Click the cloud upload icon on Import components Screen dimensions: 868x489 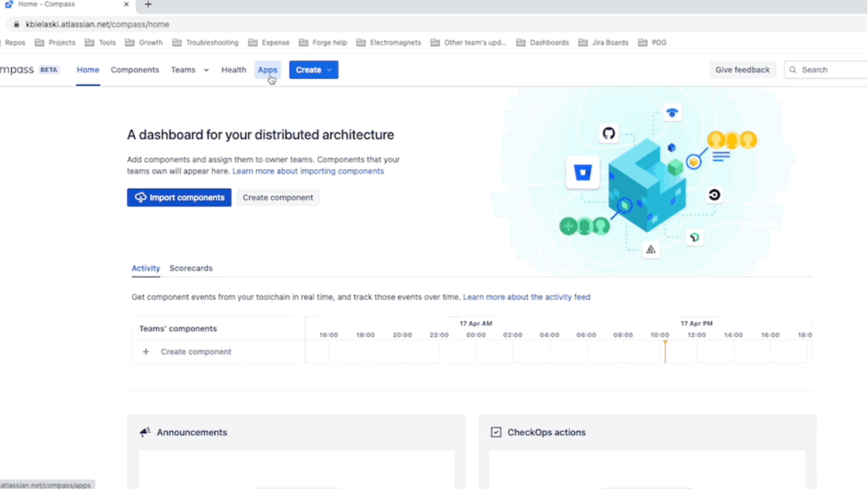141,198
